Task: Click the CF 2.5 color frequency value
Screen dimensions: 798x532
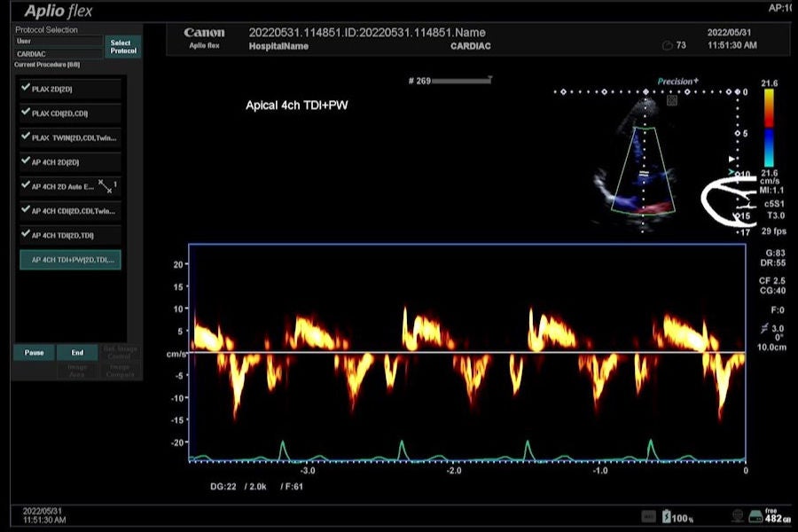Action: (772, 280)
